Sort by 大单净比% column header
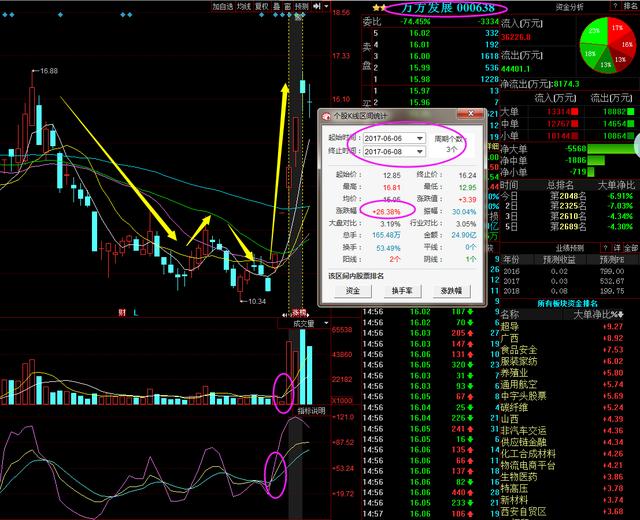640x520 pixels. tap(598, 314)
